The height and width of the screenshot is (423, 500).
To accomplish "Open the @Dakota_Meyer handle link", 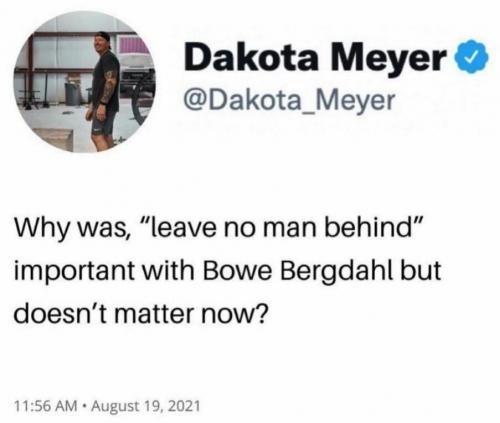I will [289, 100].
